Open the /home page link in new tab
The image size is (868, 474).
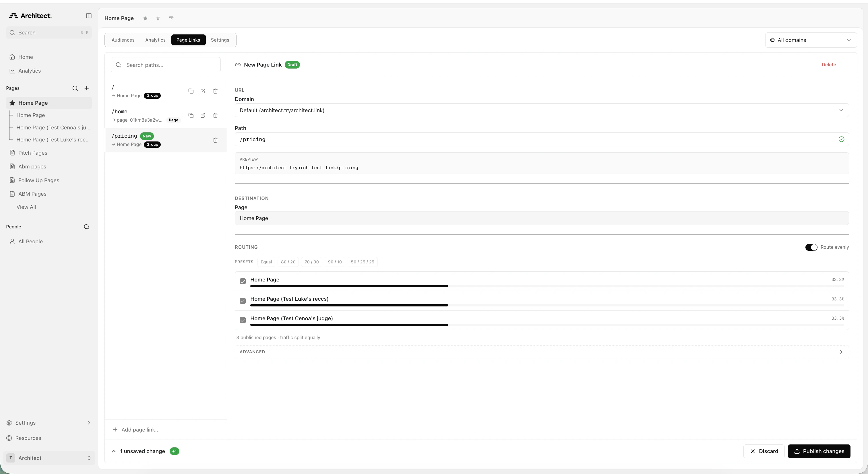[203, 116]
